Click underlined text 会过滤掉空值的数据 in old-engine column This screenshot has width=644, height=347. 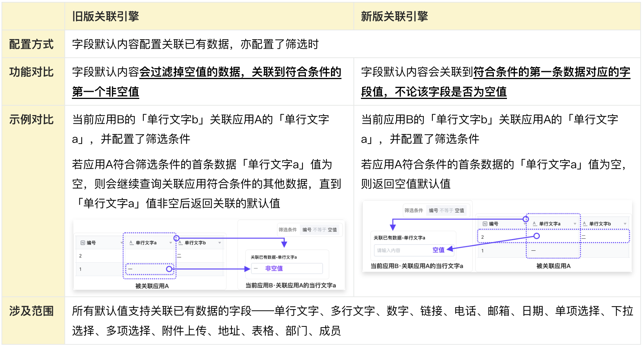(190, 72)
